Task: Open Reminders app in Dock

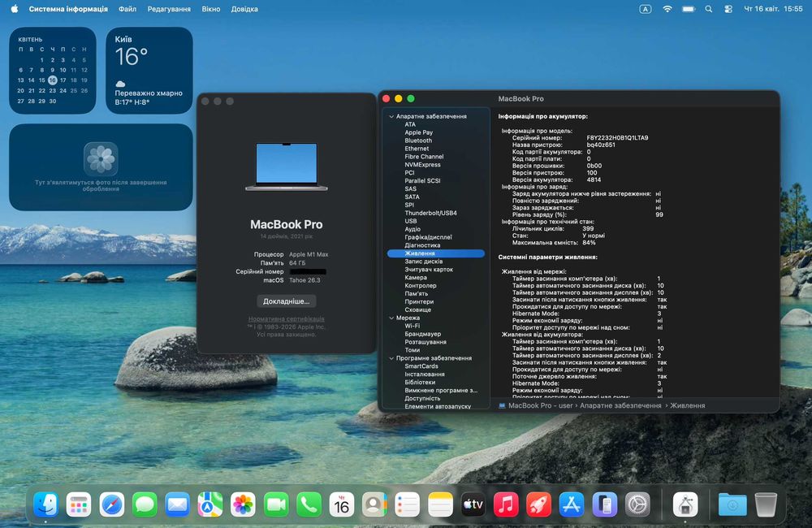Action: (408, 504)
